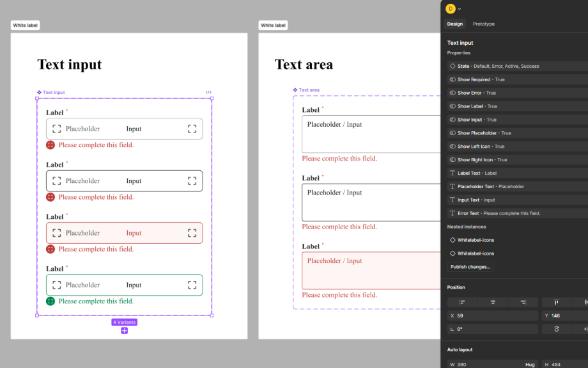Screen dimensions: 588x368
Task: Open the avatar dropdown chevron
Action: [460, 9]
